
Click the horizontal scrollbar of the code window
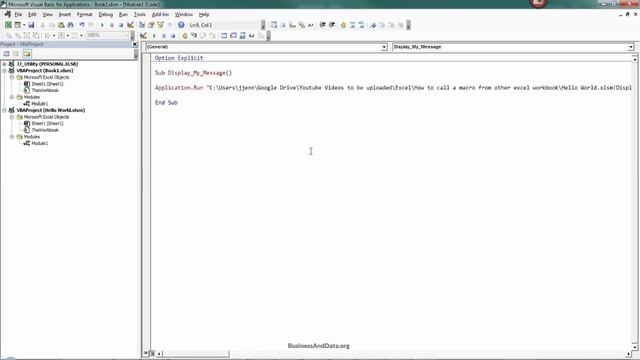(x=393, y=353)
